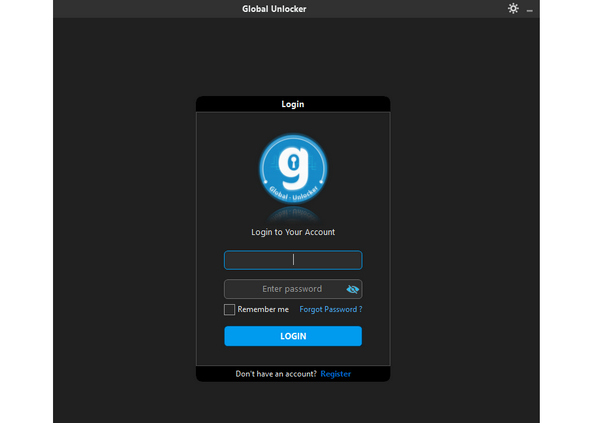Screen dimensions: 600x423
Task: Show password with the eye icon
Action: point(352,289)
